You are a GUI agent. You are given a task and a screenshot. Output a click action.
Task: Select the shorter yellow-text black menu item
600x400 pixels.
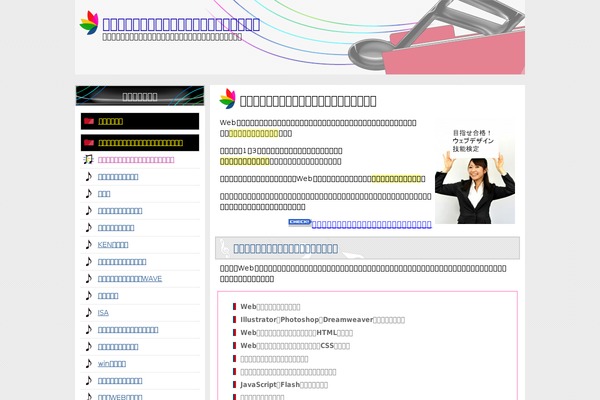pos(140,121)
